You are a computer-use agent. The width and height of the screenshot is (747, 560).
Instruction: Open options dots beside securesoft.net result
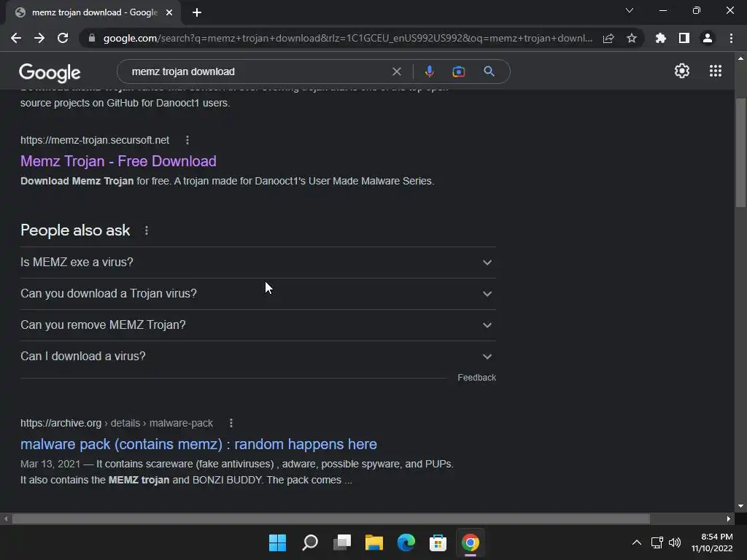[187, 140]
